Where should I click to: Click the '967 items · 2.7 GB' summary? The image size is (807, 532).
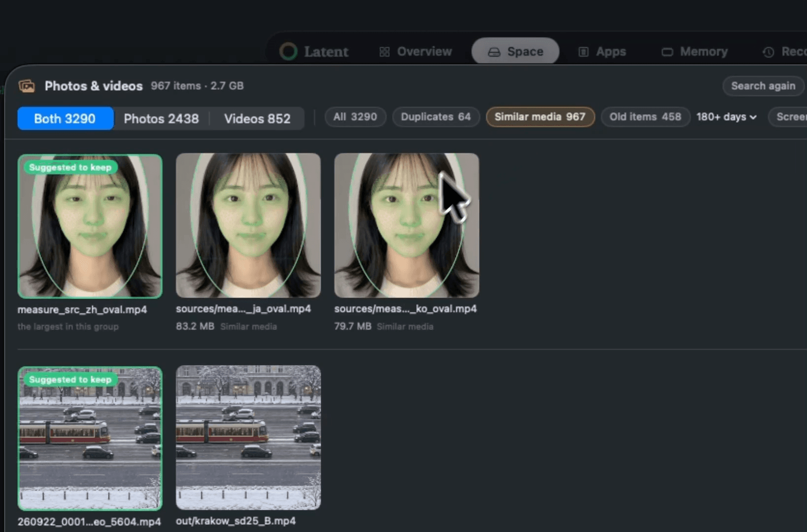point(197,86)
